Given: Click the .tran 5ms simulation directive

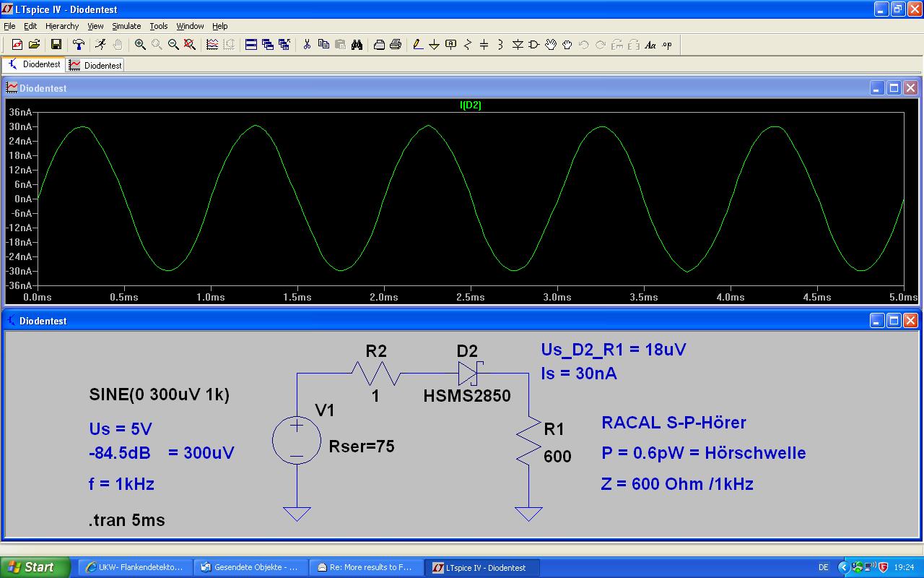Looking at the screenshot, I should click(x=127, y=520).
